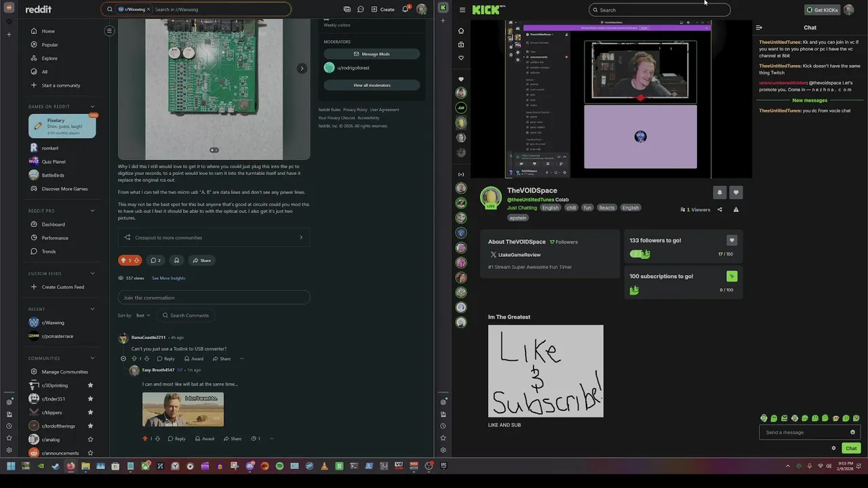868x488 pixels.
Task: Open Spotify from the taskbar
Action: pos(279,466)
